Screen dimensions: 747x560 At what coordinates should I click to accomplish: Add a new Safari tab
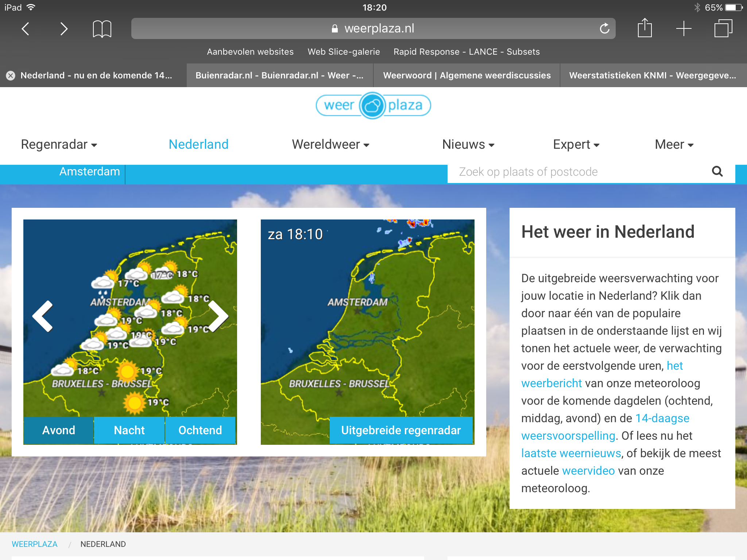pos(684,28)
